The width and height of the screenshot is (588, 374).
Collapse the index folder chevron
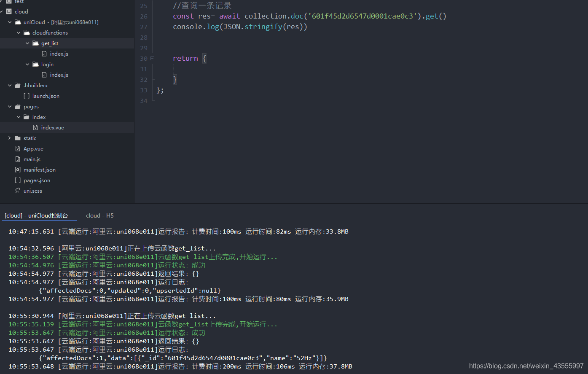tap(19, 117)
